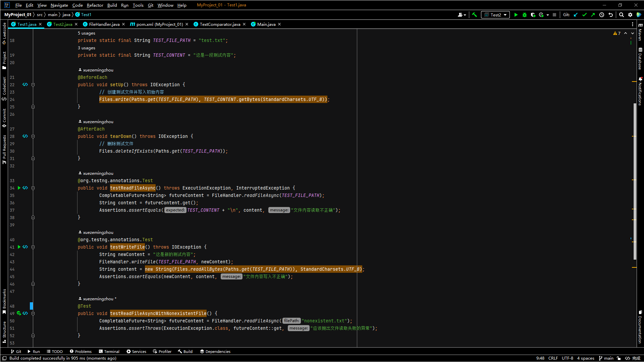Click the 4 spaces indent setting
This screenshot has width=644, height=362.
pos(586,358)
